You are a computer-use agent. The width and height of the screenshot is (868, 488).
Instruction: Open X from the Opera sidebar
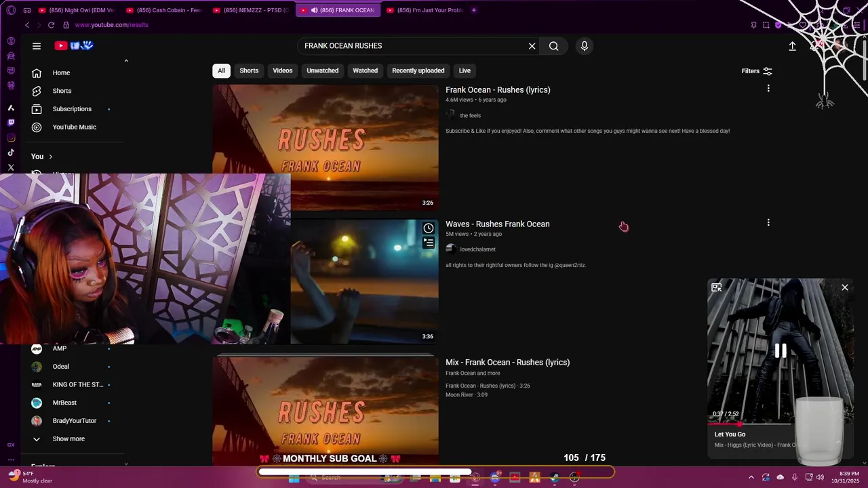[x=11, y=167]
